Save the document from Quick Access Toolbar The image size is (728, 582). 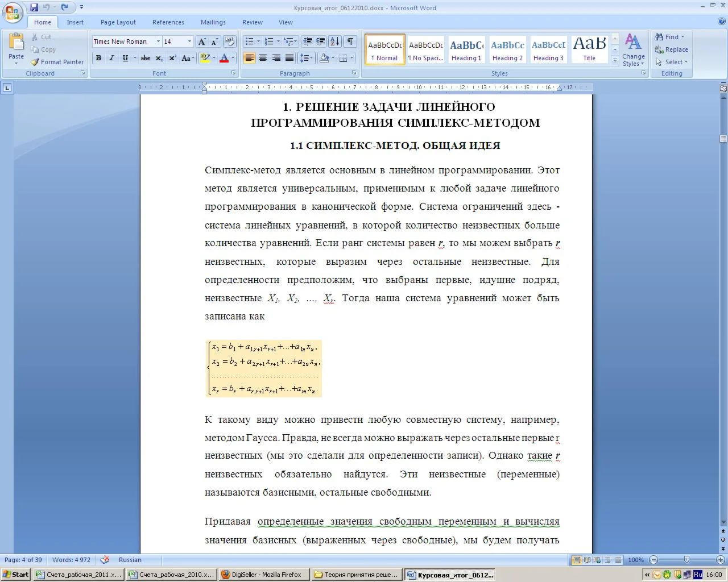coord(34,7)
